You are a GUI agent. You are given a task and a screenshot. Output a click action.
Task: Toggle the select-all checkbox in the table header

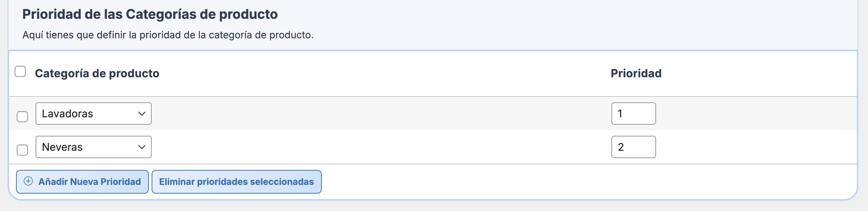click(x=20, y=71)
